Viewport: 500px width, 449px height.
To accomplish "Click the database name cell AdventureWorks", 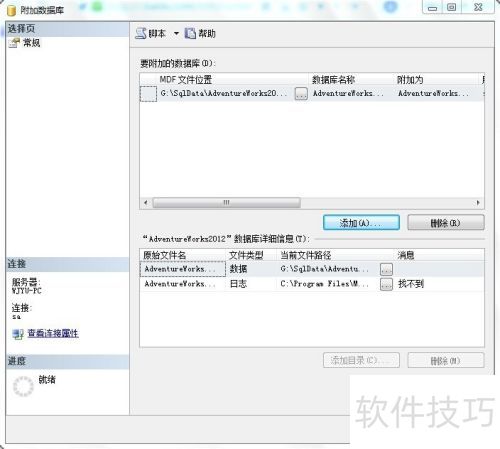I will 348,93.
